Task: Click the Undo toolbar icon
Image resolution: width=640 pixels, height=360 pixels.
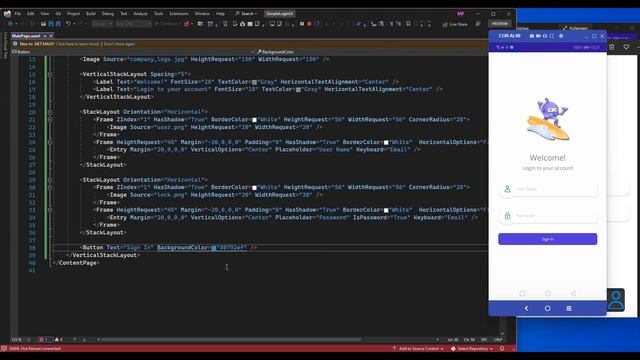Action: click(68, 24)
